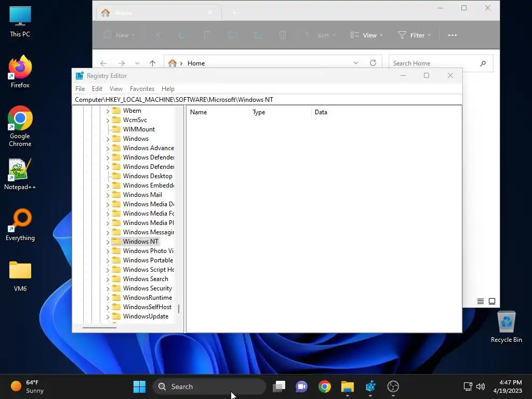
Task: Open recent locations dropdown in File Explorer
Action: click(137, 63)
